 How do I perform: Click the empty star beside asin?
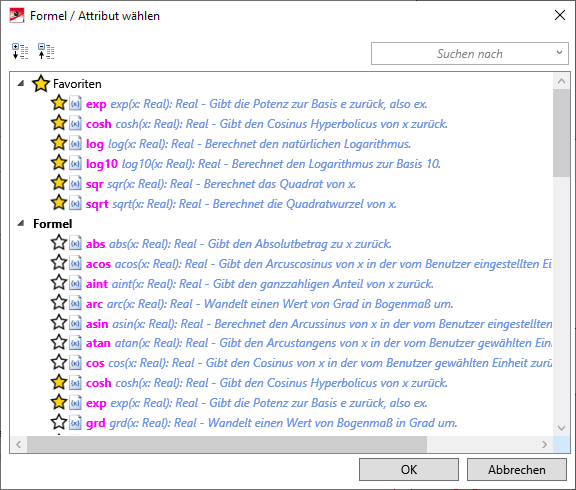[59, 323]
